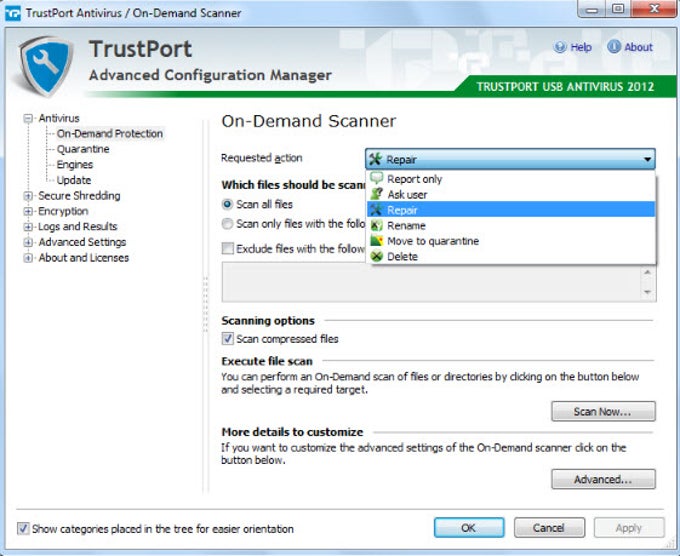Click the TrustPort title bar app icon
The image size is (680, 556).
(x=13, y=13)
